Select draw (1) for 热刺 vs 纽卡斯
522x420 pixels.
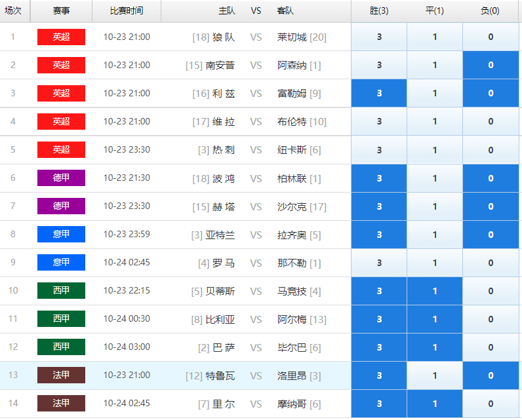point(434,150)
